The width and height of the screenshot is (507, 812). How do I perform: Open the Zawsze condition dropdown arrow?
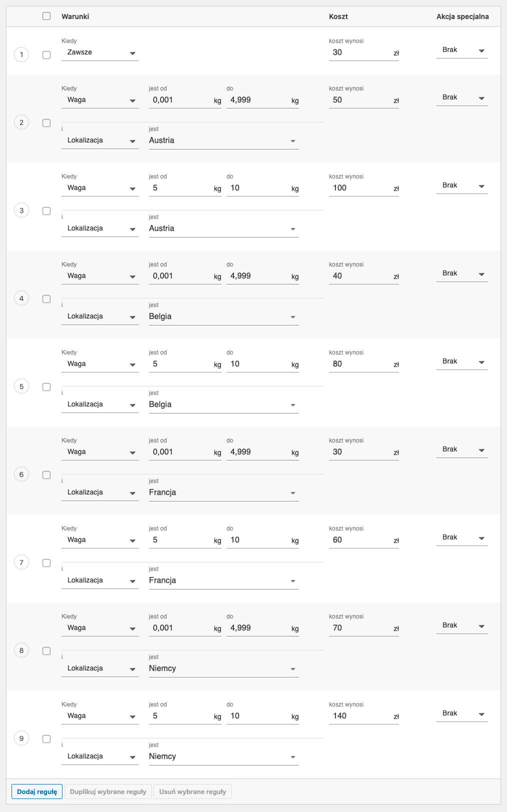click(x=132, y=53)
